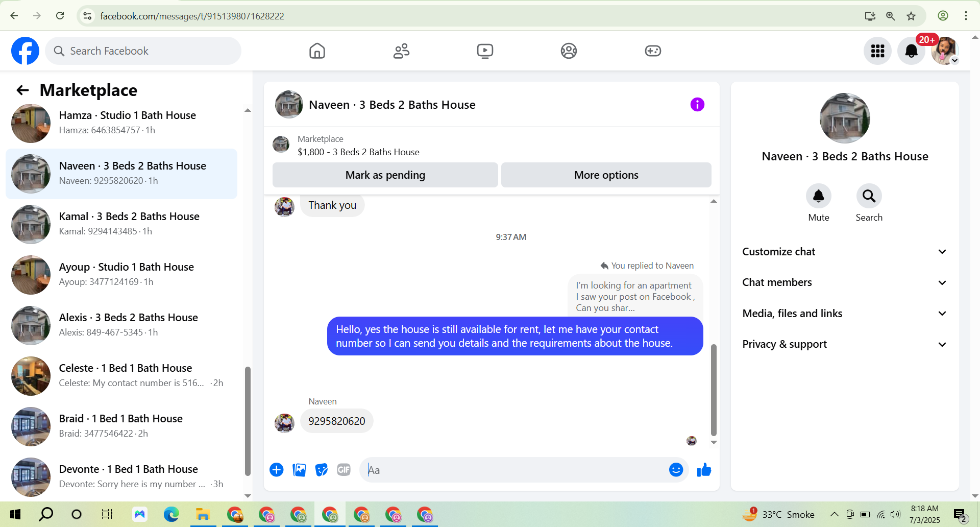Screen dimensions: 980x527
Task: Open File Explorer from the taskbar
Action: (x=203, y=514)
